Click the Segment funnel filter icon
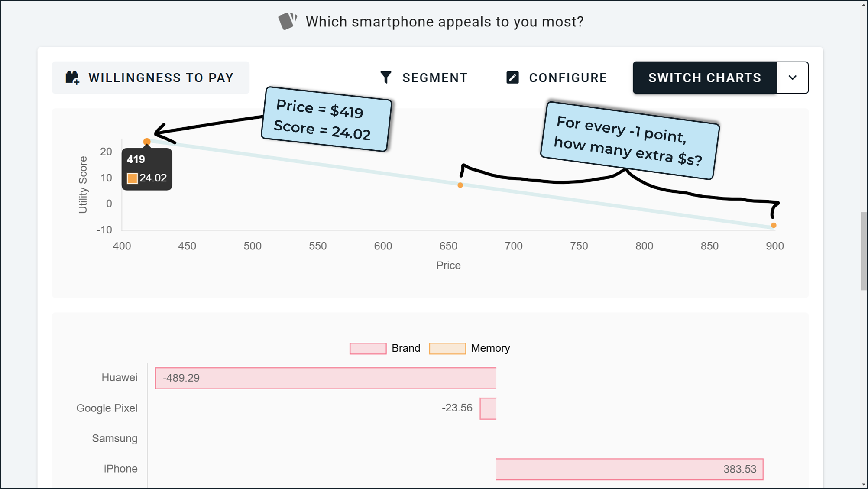 click(x=385, y=78)
